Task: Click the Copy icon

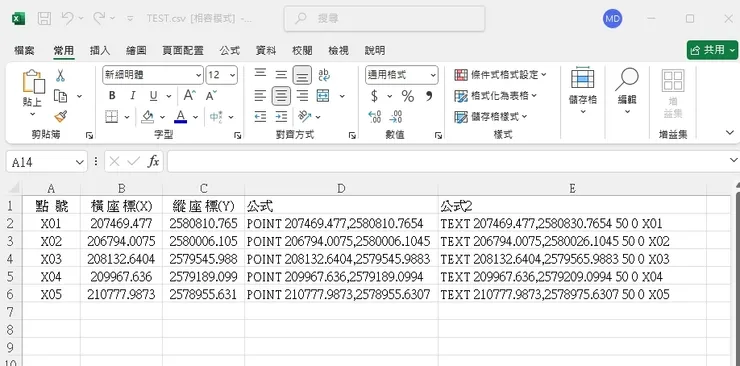Action: tap(60, 96)
